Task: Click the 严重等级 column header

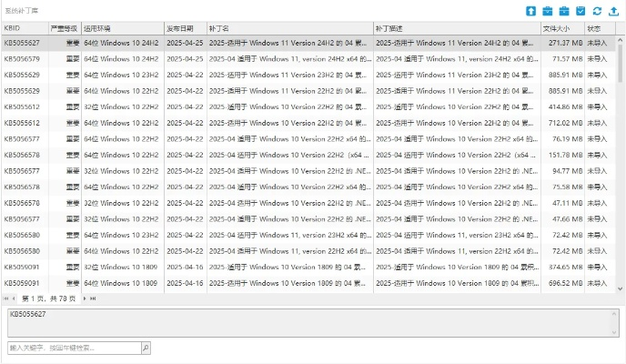Action: click(64, 28)
